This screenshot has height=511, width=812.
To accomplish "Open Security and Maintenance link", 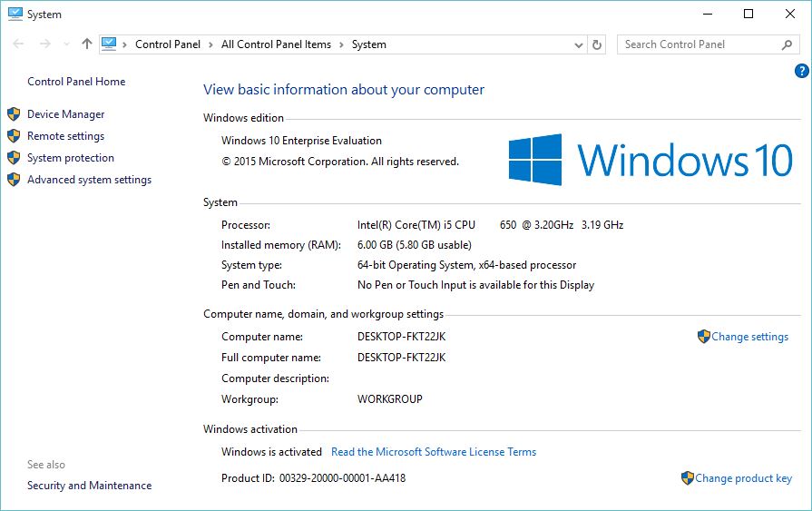I will [x=89, y=486].
